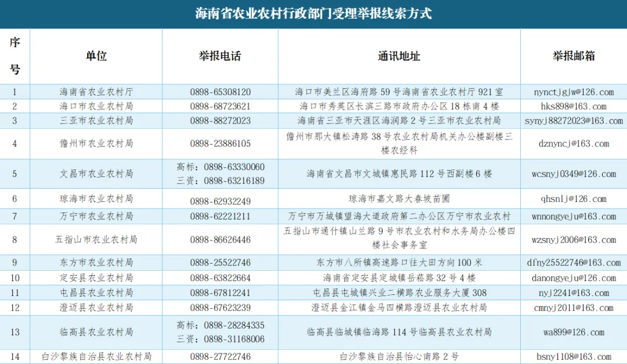Select the 海口市农业农村局 cell
Image resolution: width=627 pixels, height=364 pixels.
(96, 106)
